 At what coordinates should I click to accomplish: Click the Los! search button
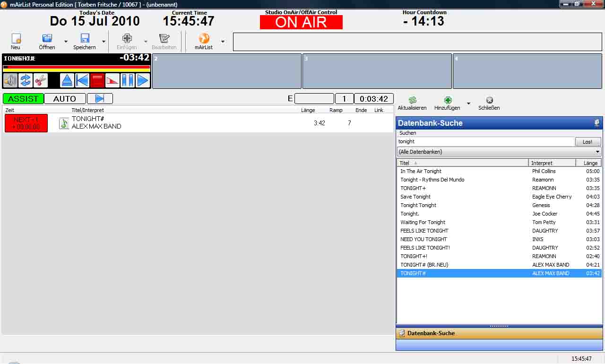[x=588, y=142]
